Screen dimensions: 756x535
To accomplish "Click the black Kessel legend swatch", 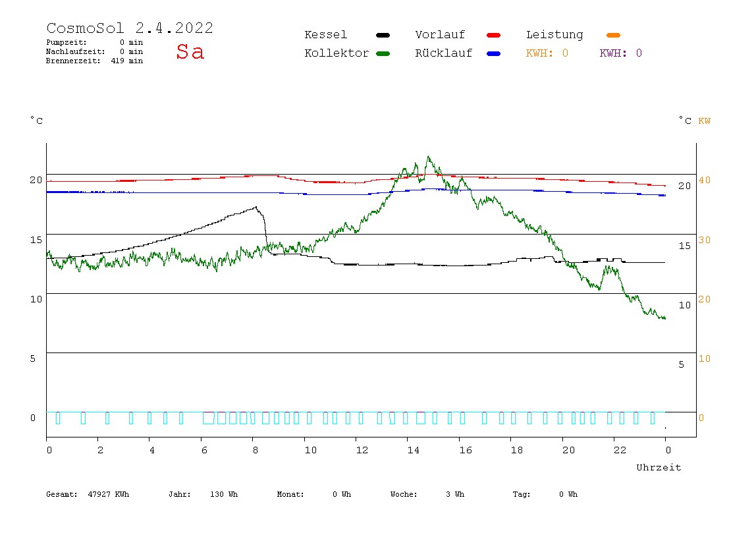I will pyautogui.click(x=383, y=35).
